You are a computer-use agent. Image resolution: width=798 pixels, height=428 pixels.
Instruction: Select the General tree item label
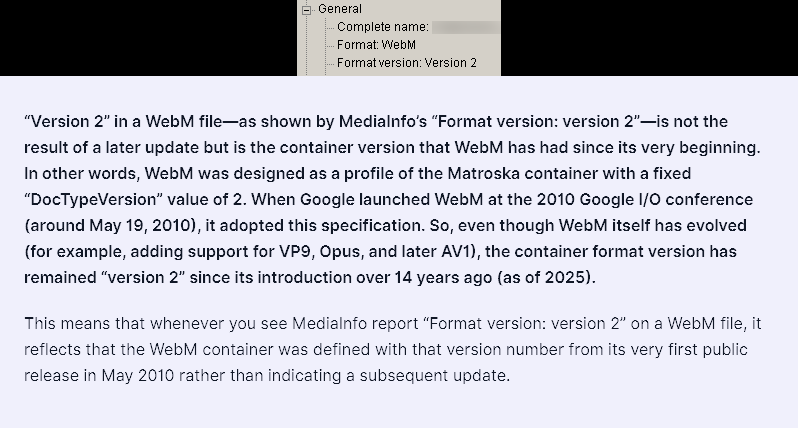point(339,9)
